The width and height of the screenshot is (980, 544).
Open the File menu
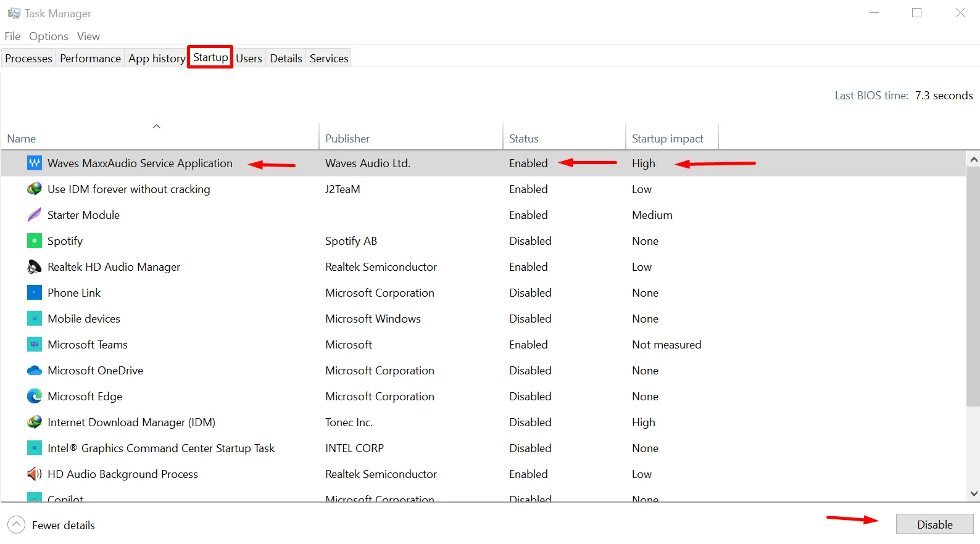click(x=12, y=36)
